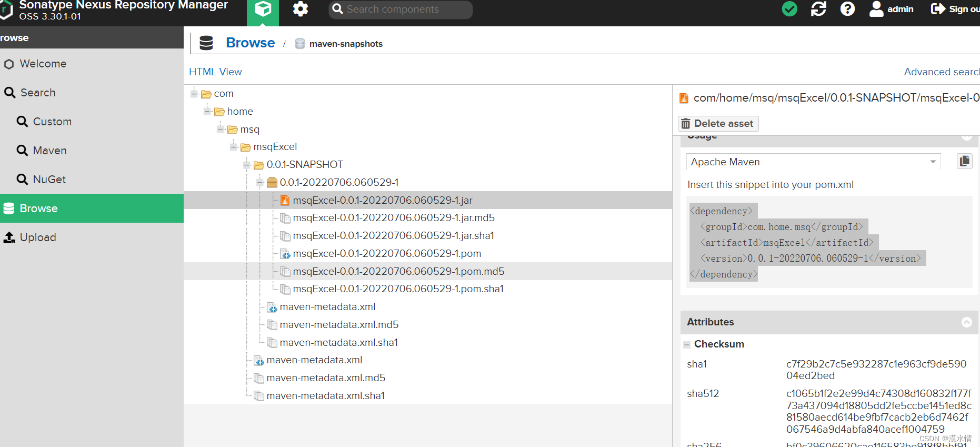Viewport: 980px width, 447px height.
Task: Click the Upload icon in sidebar
Action: (9, 237)
